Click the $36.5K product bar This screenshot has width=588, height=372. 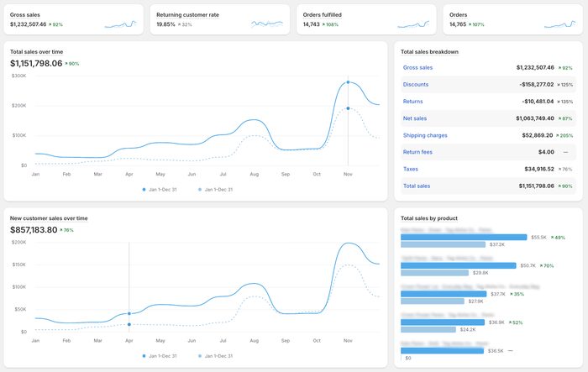(x=442, y=351)
